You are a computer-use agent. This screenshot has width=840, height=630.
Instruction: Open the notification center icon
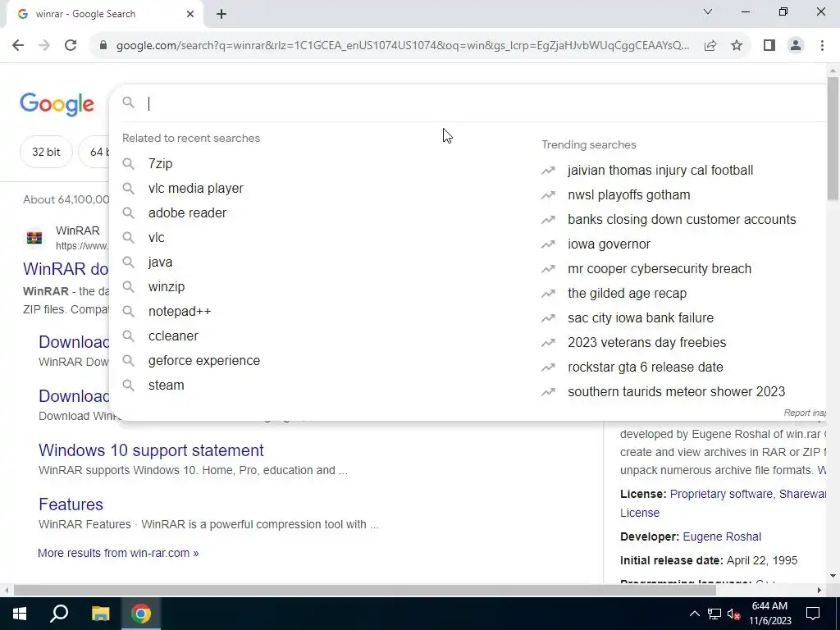[x=813, y=614]
